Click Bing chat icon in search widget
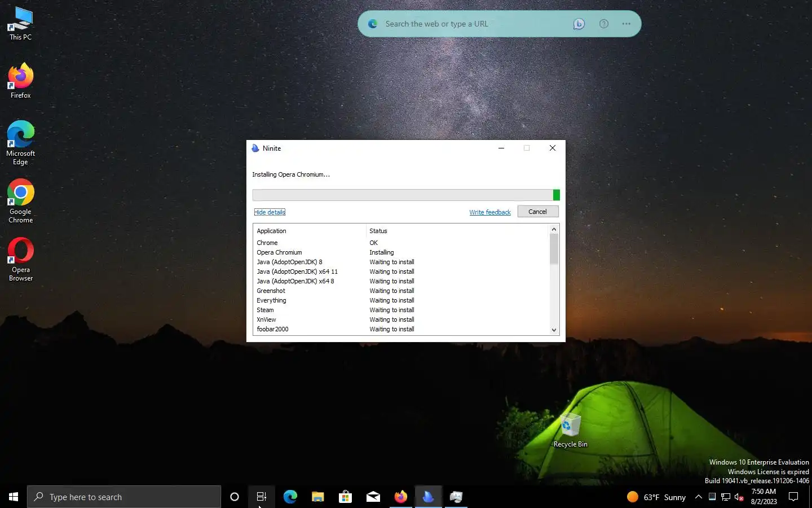This screenshot has height=508, width=812. click(x=579, y=24)
